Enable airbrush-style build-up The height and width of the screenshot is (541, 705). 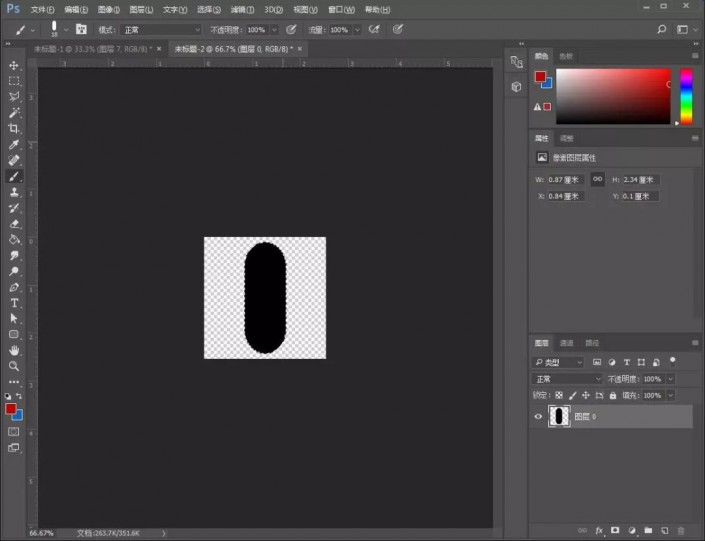point(374,30)
